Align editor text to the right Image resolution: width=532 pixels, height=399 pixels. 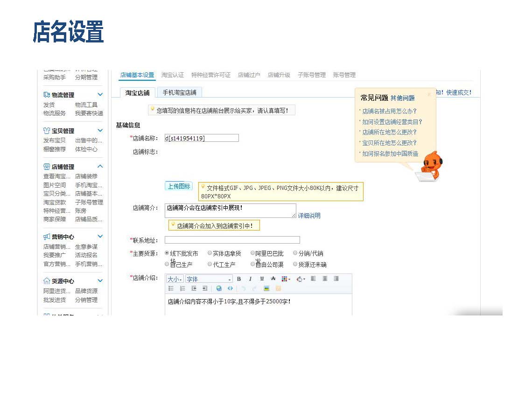(x=336, y=279)
